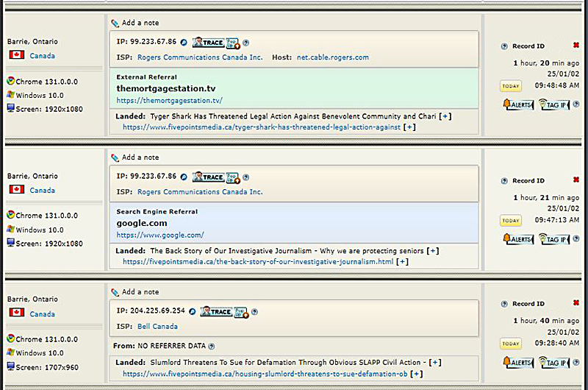Click the Canada link in the themortgagestation.tv record
This screenshot has height=390, width=588.
43,56
